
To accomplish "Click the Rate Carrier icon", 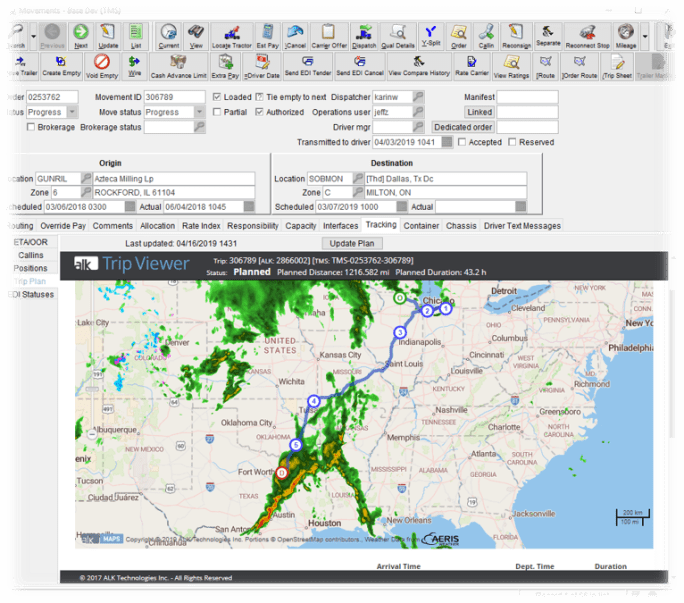I will point(471,66).
